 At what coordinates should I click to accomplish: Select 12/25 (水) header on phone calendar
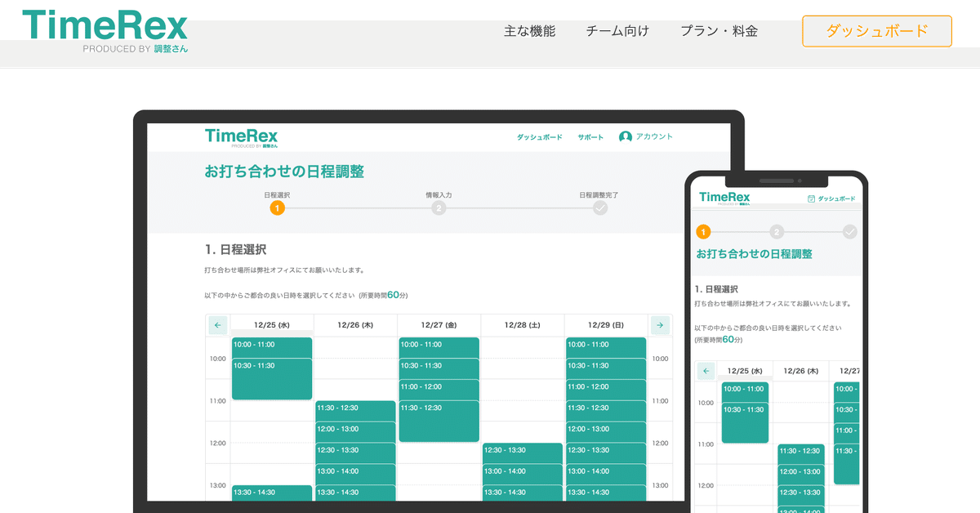pyautogui.click(x=744, y=371)
